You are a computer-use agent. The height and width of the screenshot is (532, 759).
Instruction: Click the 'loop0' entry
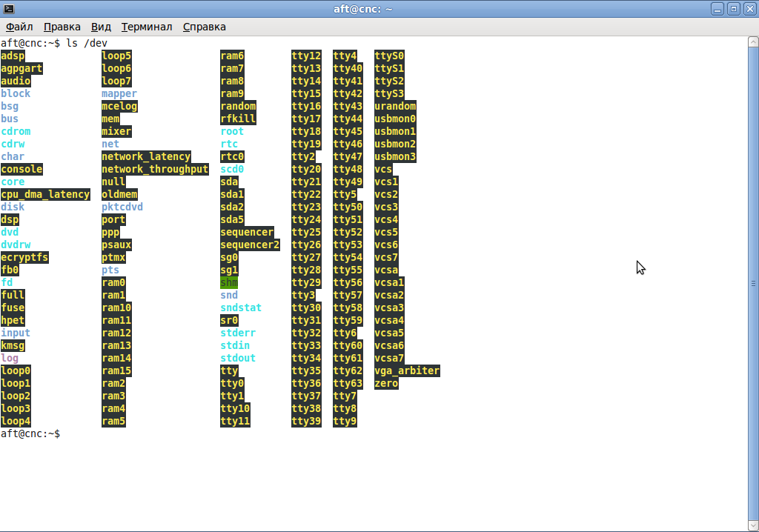(x=16, y=370)
